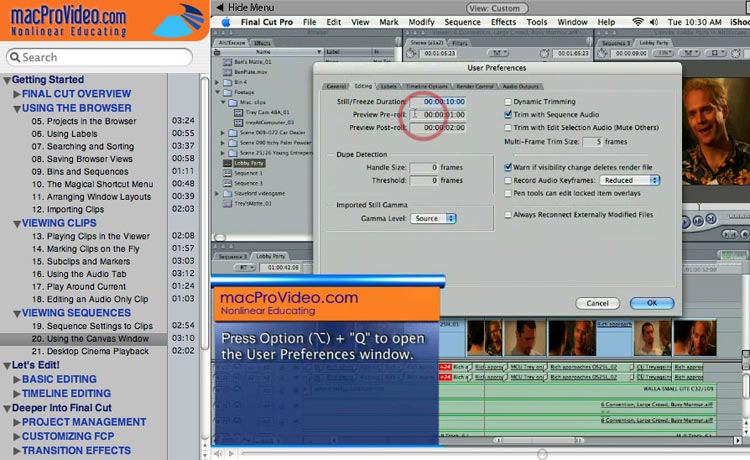This screenshot has height=460, width=750.
Task: Collapse VIEWING CLIPS chapter
Action: click(x=17, y=224)
